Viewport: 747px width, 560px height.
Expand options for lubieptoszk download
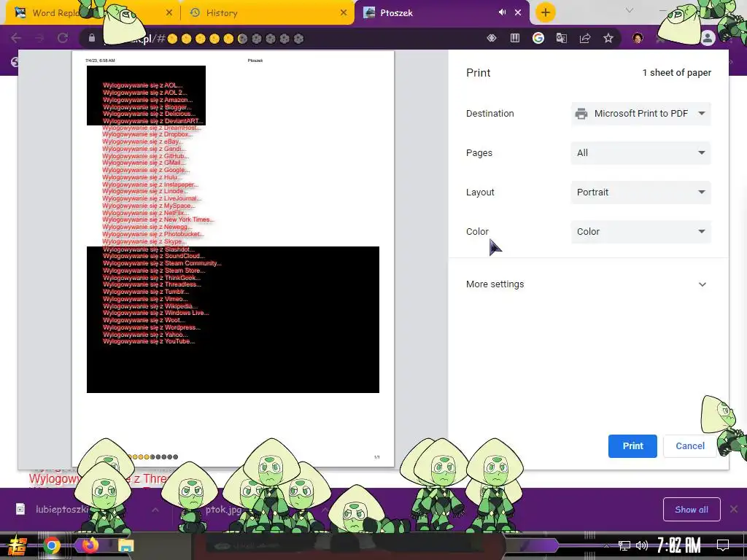155,510
